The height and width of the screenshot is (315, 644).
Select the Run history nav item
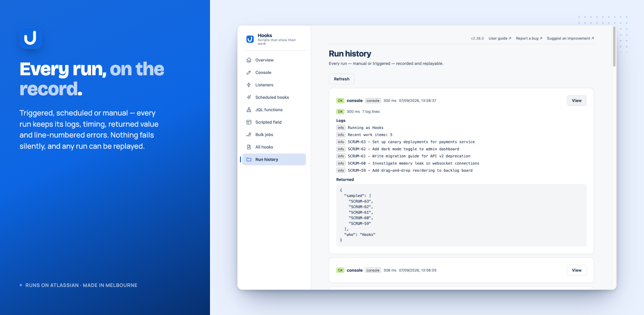pos(274,160)
